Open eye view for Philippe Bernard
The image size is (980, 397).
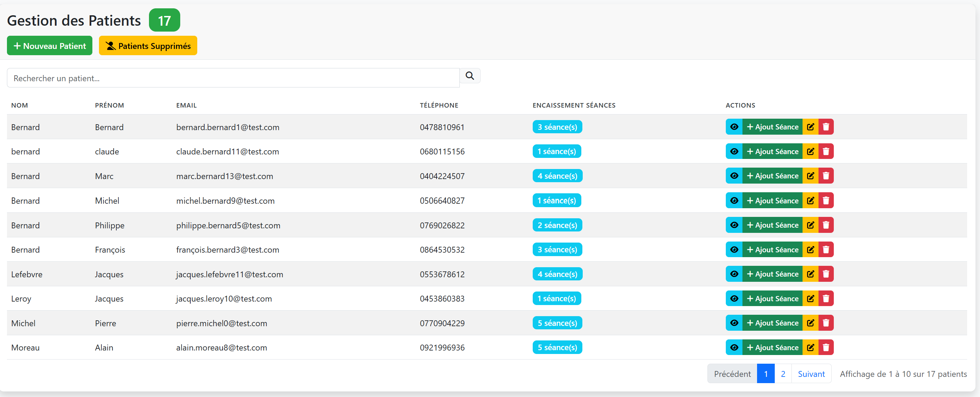(x=734, y=225)
